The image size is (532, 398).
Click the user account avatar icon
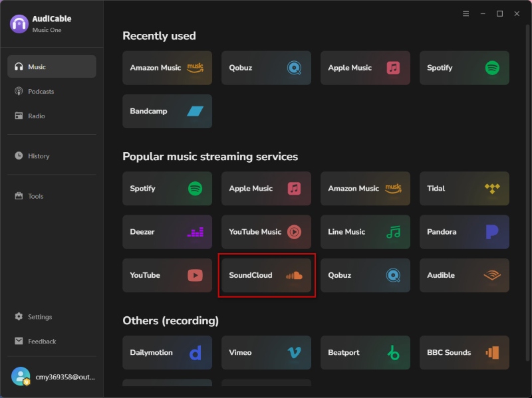point(21,376)
